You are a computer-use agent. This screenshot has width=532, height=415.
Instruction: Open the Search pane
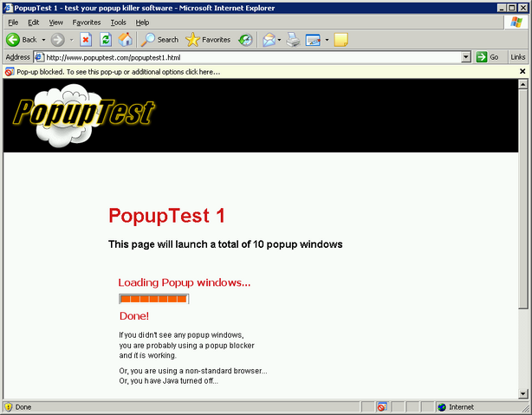(x=159, y=40)
